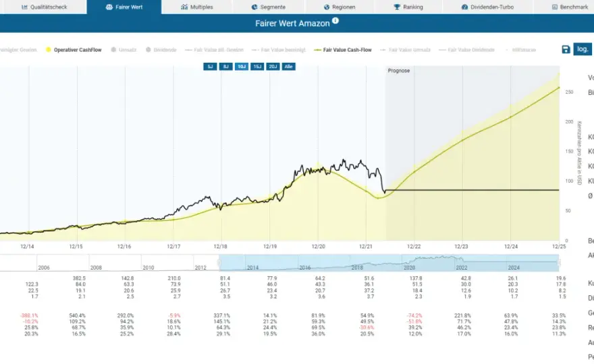Toggle the Hilfskurse legend entry
594x364 pixels.
click(521, 50)
